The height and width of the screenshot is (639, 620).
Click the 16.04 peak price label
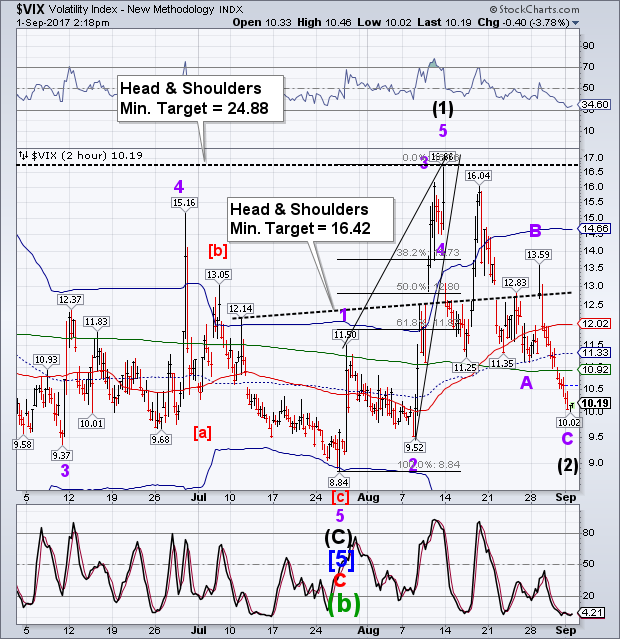coord(479,176)
